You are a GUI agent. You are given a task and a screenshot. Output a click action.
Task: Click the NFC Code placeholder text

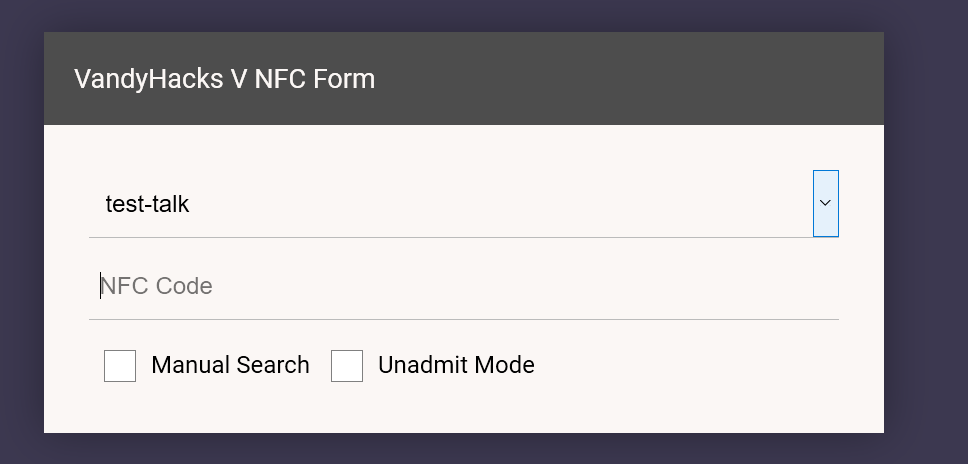[157, 287]
